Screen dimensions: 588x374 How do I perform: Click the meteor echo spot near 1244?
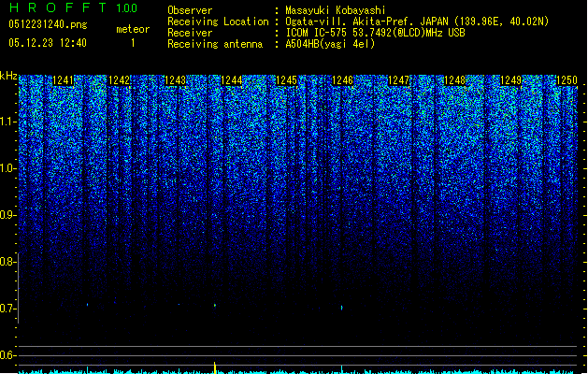click(x=215, y=306)
